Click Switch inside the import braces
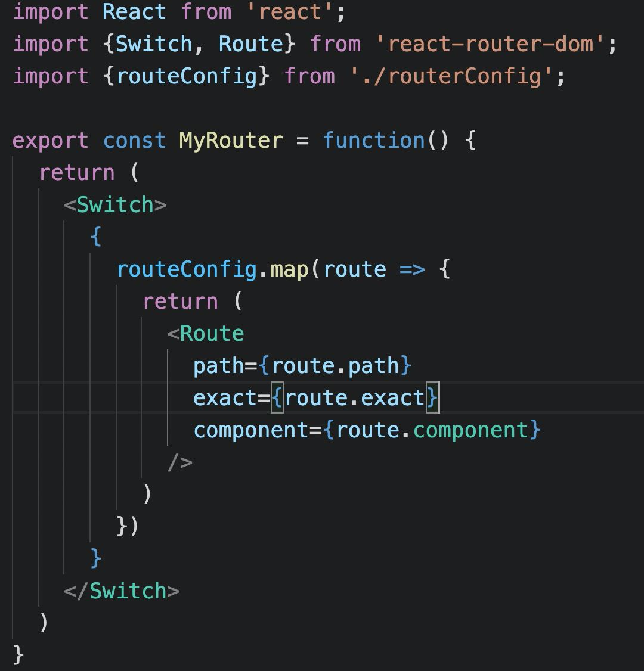This screenshot has width=644, height=671. (154, 44)
